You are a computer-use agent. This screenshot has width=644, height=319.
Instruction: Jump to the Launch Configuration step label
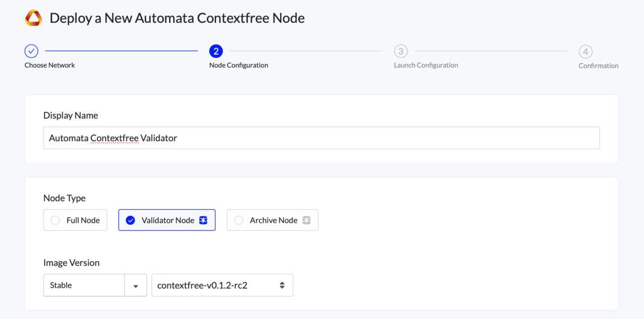pyautogui.click(x=426, y=65)
